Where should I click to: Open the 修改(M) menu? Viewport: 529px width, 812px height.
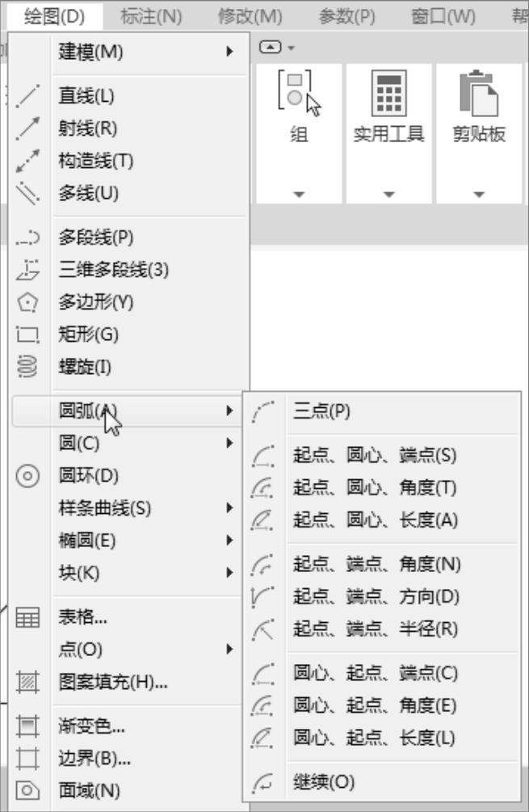(250, 15)
